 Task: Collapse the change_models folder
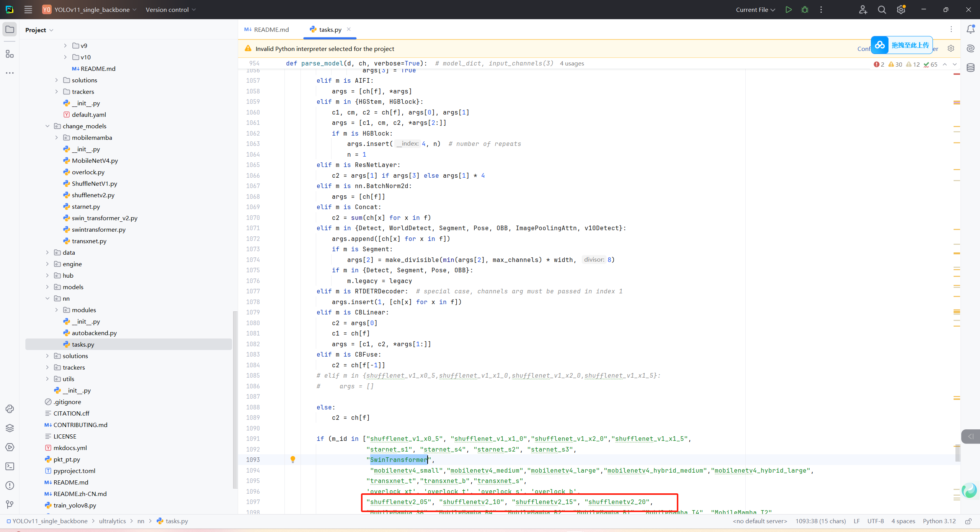tap(47, 126)
